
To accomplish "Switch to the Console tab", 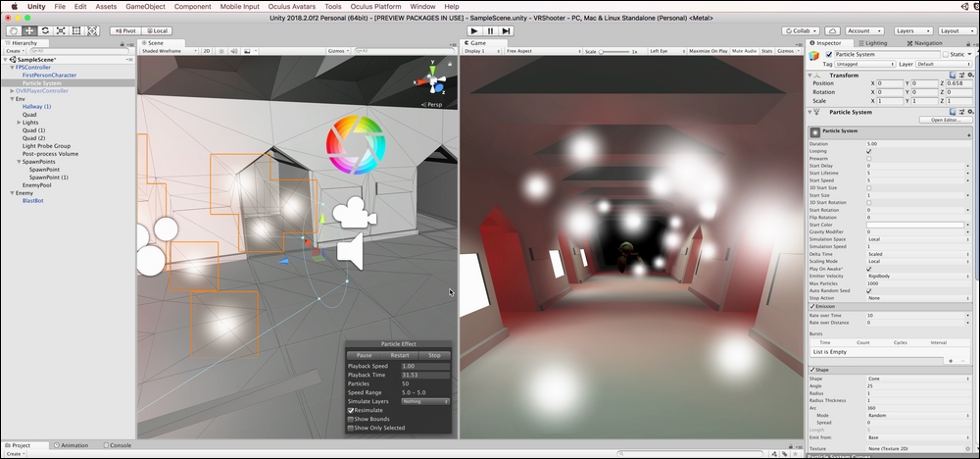I will click(x=117, y=445).
